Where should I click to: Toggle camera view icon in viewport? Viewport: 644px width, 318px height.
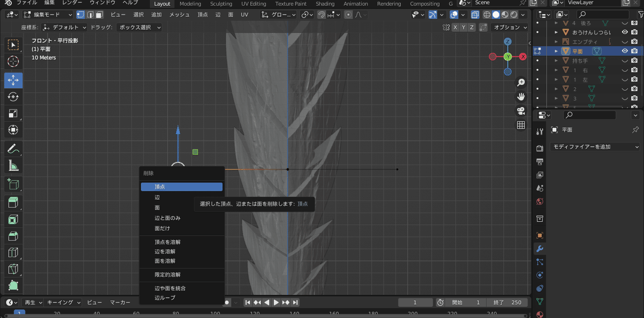tap(521, 111)
